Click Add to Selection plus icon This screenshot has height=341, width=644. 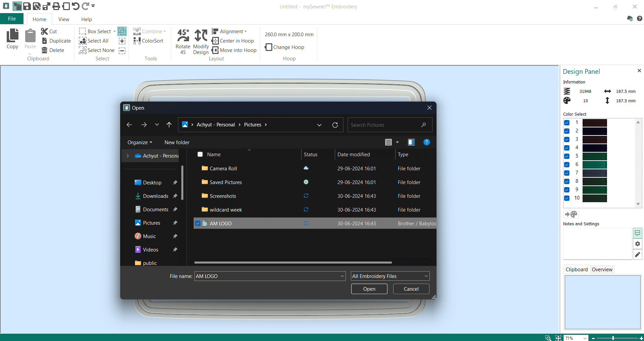coord(122,41)
